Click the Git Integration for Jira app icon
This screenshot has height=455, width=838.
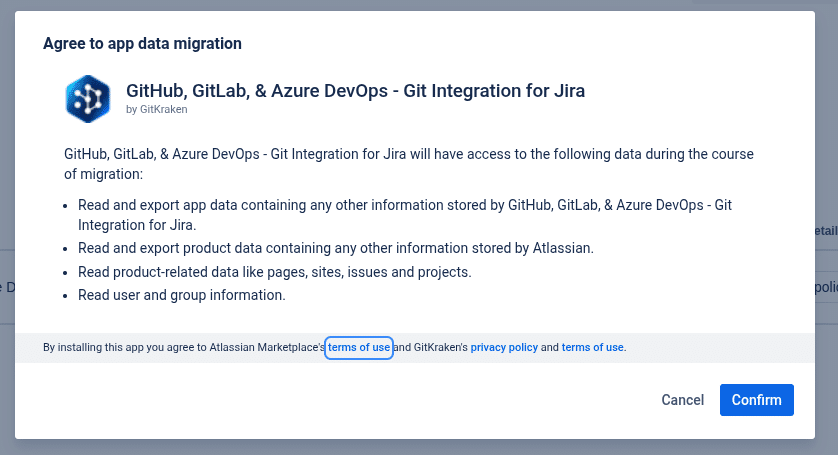88,99
